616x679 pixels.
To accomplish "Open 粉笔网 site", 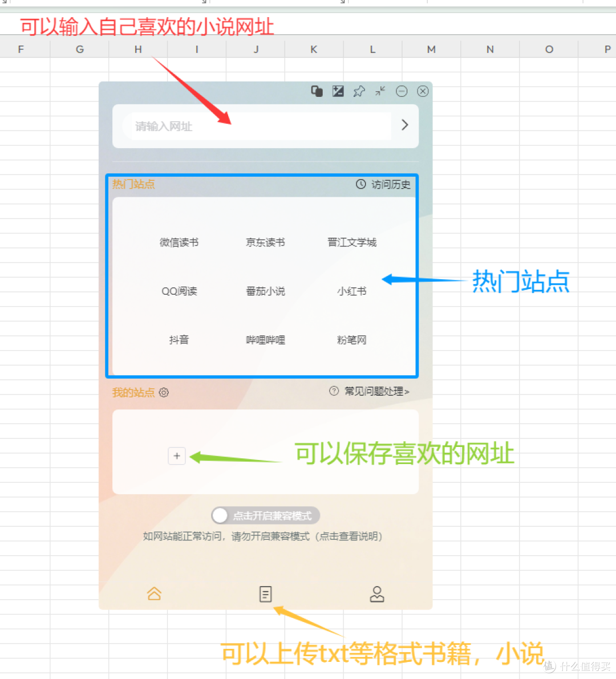I will pyautogui.click(x=352, y=340).
